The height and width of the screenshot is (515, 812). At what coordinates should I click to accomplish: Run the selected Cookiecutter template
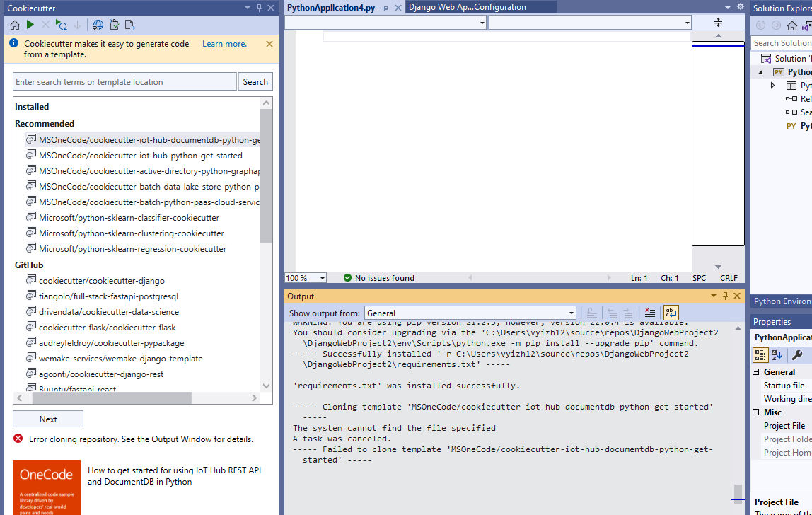30,25
